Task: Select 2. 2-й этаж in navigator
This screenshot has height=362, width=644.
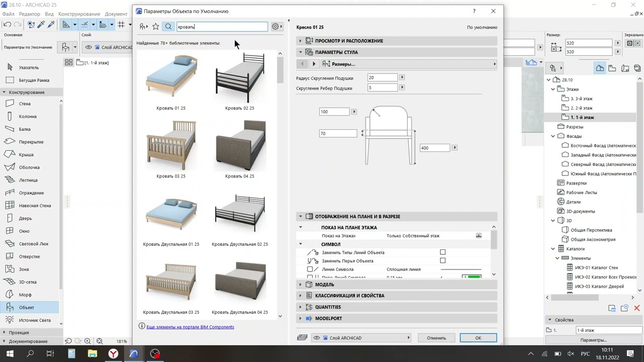Action: coord(581,108)
